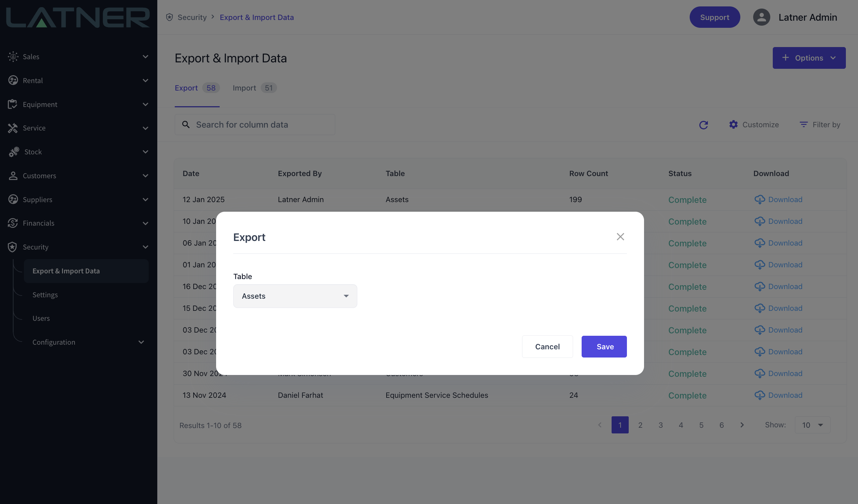Click the search magnifier icon
The image size is (858, 504).
point(186,124)
